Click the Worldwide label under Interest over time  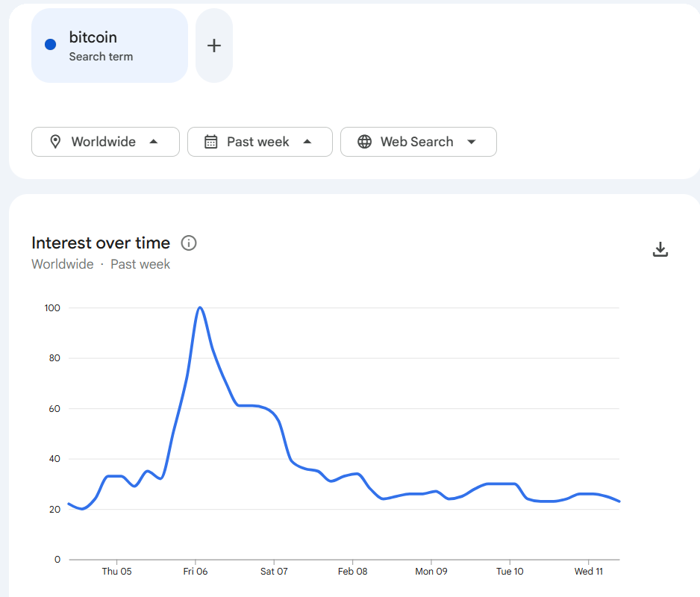coord(62,263)
